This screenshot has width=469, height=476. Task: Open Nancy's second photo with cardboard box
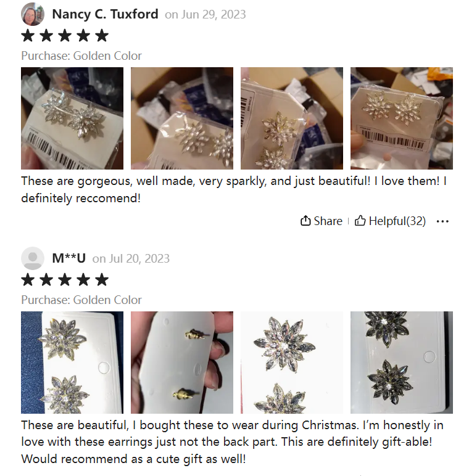182,118
